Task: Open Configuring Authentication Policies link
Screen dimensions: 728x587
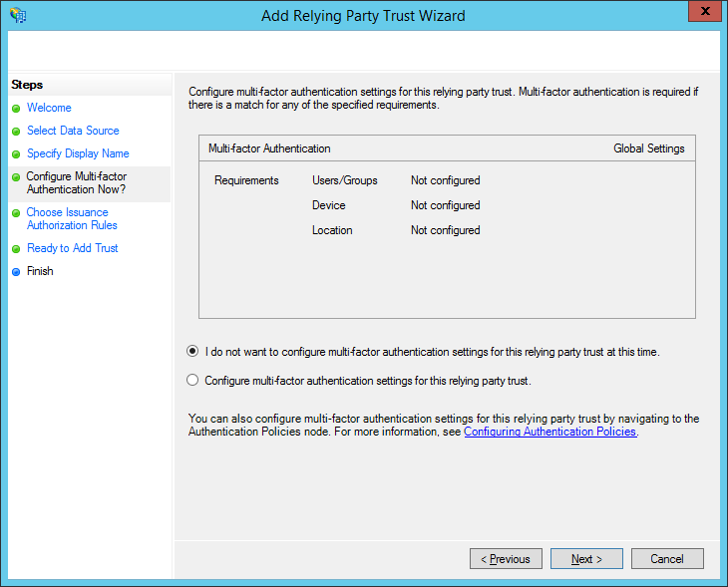Action: (549, 433)
